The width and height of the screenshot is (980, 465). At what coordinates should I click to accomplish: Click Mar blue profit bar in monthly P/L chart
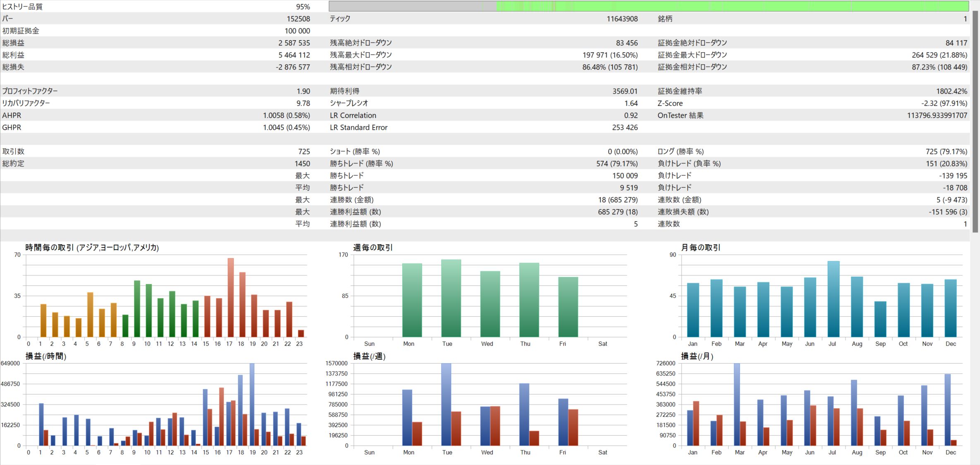point(737,404)
